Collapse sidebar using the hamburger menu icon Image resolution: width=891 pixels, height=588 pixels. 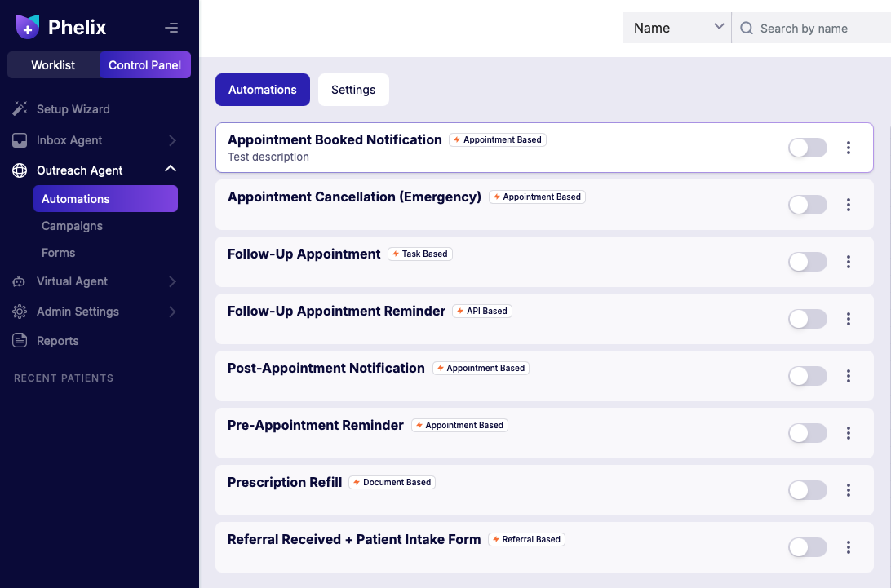(x=171, y=27)
